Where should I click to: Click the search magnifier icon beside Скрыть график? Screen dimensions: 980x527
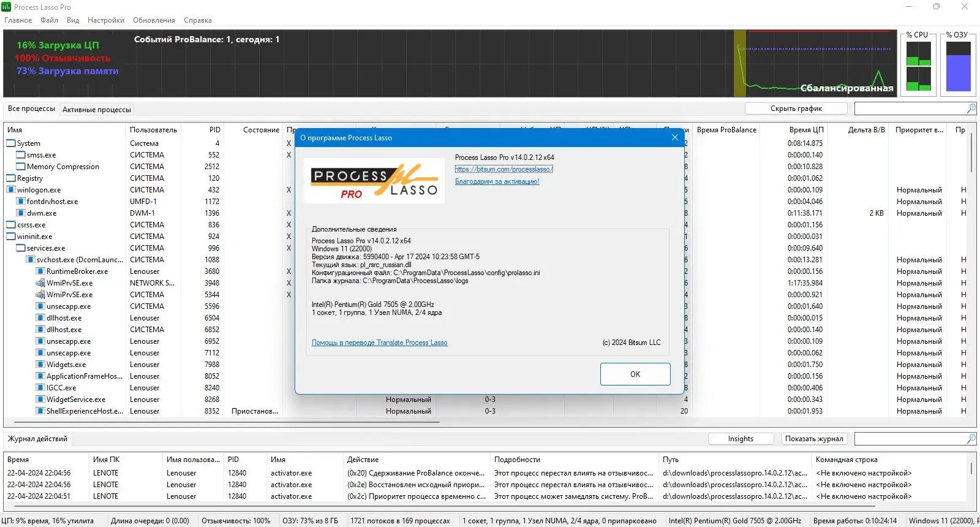point(971,108)
